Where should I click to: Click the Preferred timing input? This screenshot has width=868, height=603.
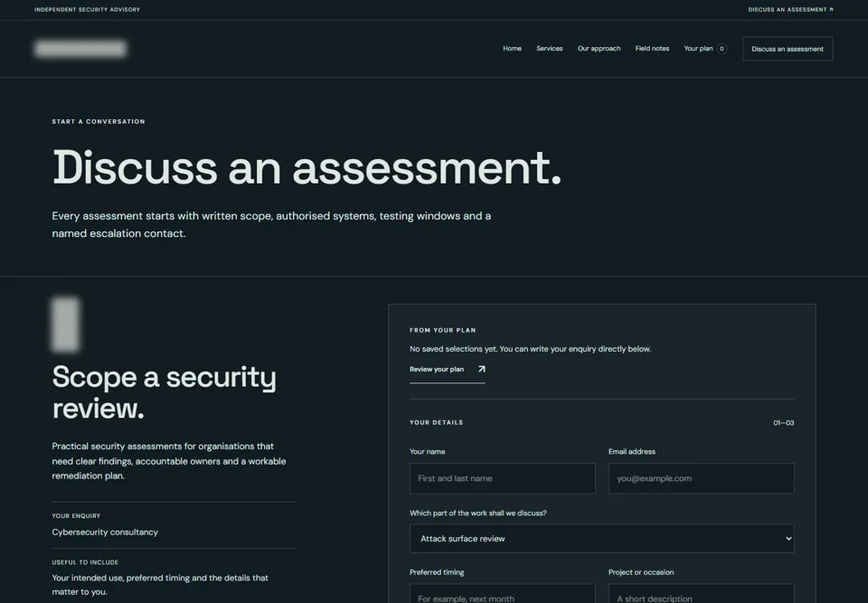click(502, 594)
